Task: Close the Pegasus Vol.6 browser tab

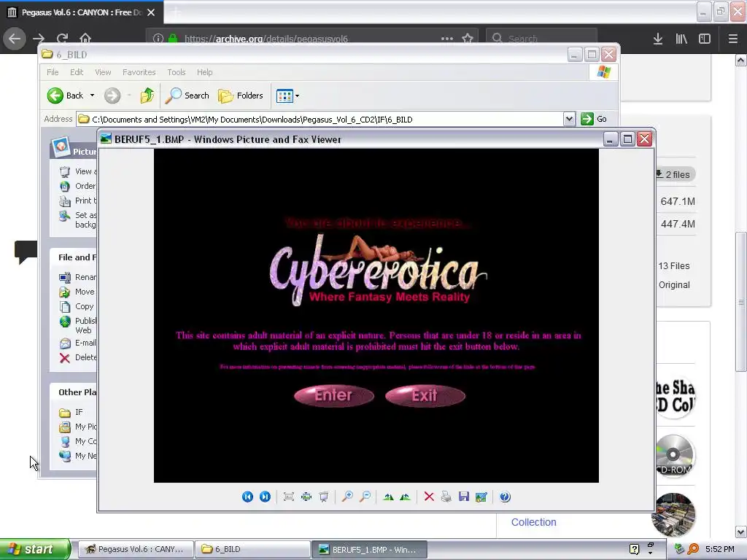Action: (151, 12)
